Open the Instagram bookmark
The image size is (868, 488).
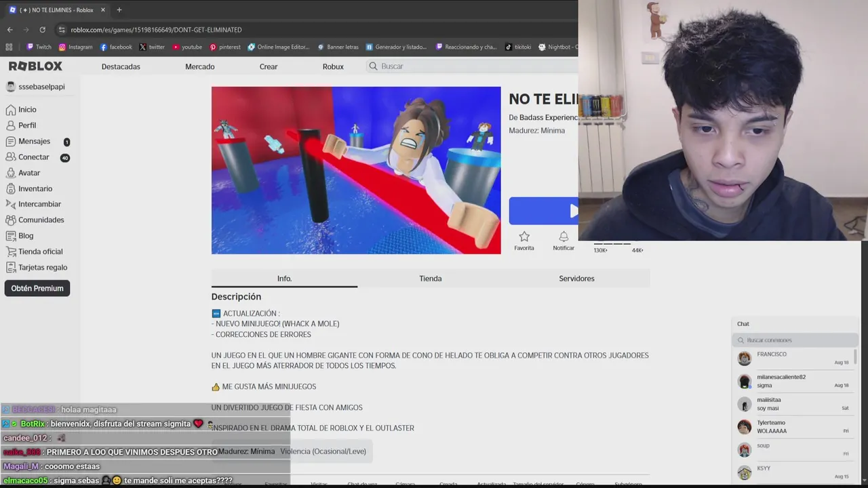[75, 47]
